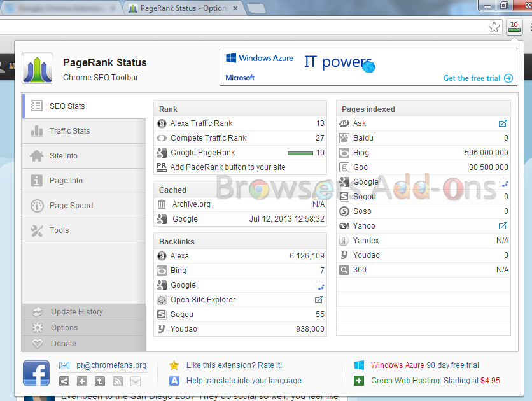Click the Tumblr icon
532x401 pixels.
click(100, 381)
